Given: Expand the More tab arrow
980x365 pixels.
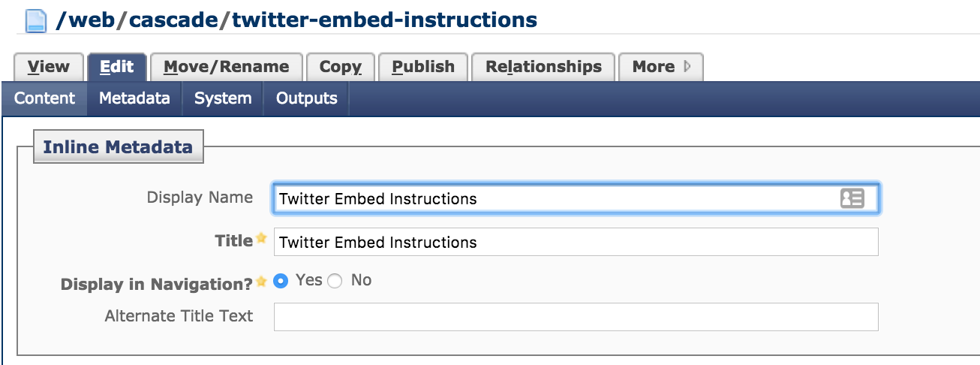Looking at the screenshot, I should [x=687, y=67].
